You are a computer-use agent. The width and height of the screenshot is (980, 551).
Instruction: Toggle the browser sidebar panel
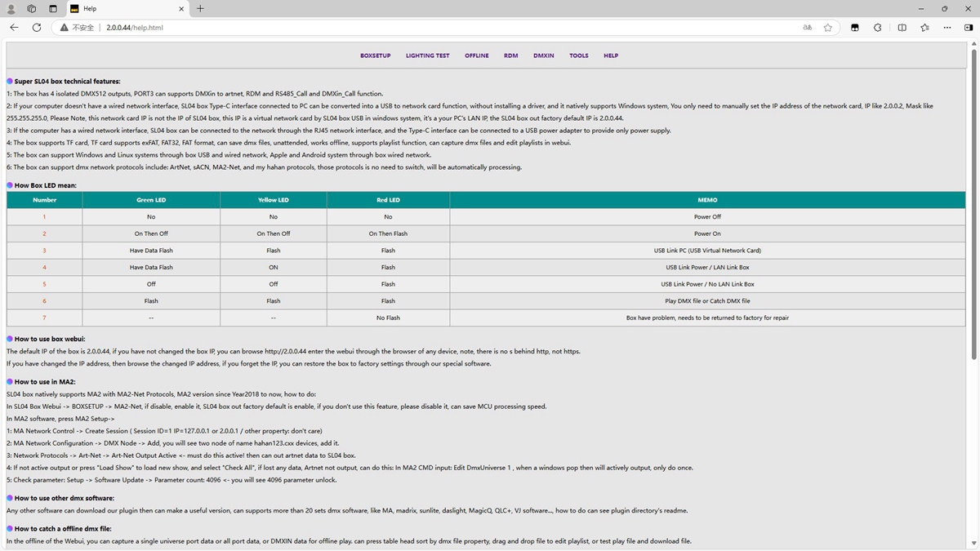969,27
